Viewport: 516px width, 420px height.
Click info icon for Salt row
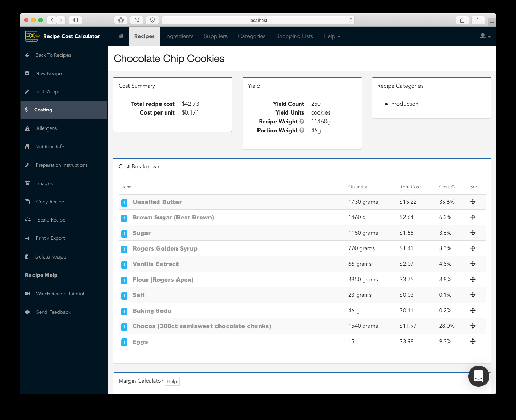tap(124, 296)
